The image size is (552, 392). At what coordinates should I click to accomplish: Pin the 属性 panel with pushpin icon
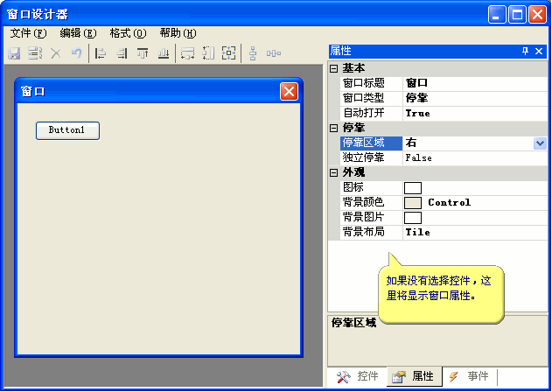tap(525, 52)
